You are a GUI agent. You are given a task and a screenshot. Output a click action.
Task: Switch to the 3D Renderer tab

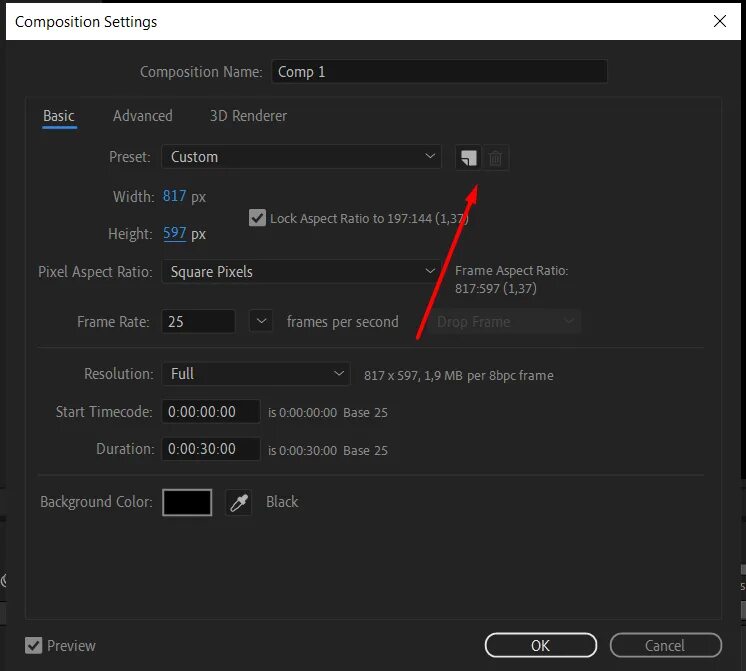click(248, 116)
